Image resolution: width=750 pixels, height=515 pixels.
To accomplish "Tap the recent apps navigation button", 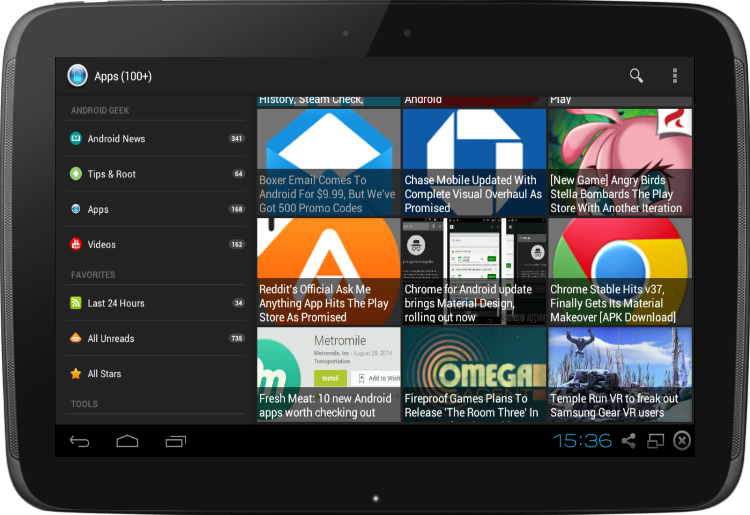I will (176, 441).
